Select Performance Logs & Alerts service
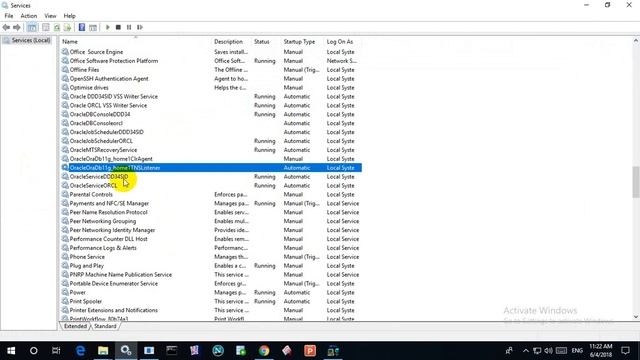 211,248
